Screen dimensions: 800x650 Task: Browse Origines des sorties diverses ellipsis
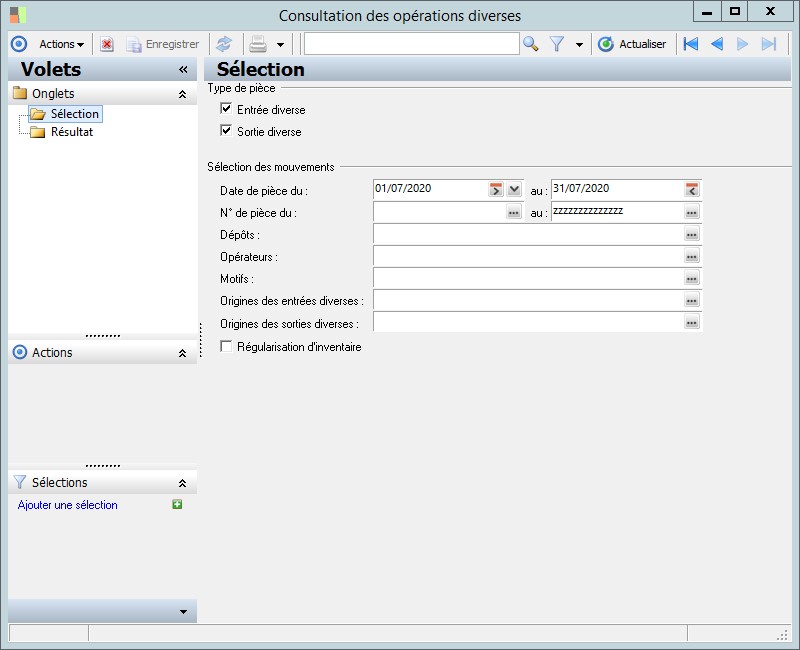pos(692,322)
